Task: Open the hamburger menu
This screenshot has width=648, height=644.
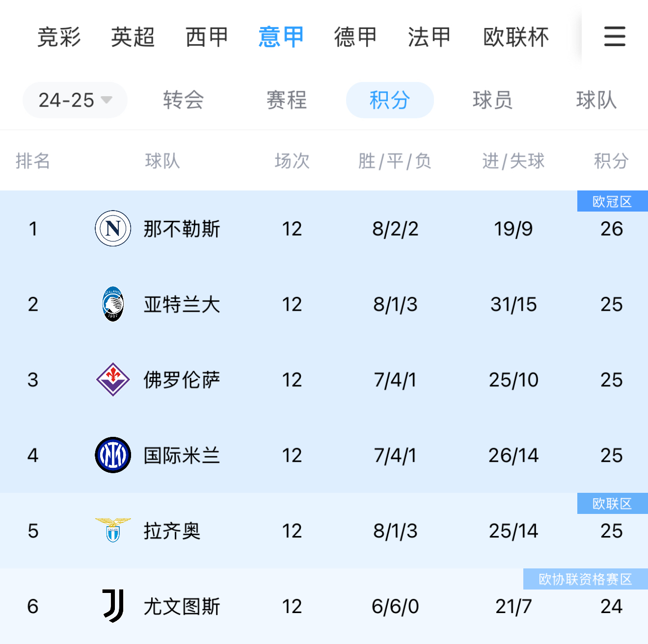Action: 614,37
